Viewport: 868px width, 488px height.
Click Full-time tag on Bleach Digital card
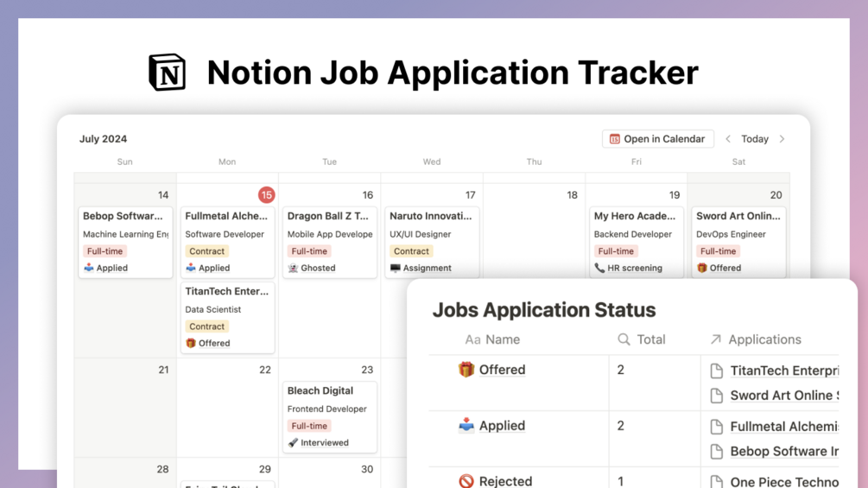click(309, 426)
